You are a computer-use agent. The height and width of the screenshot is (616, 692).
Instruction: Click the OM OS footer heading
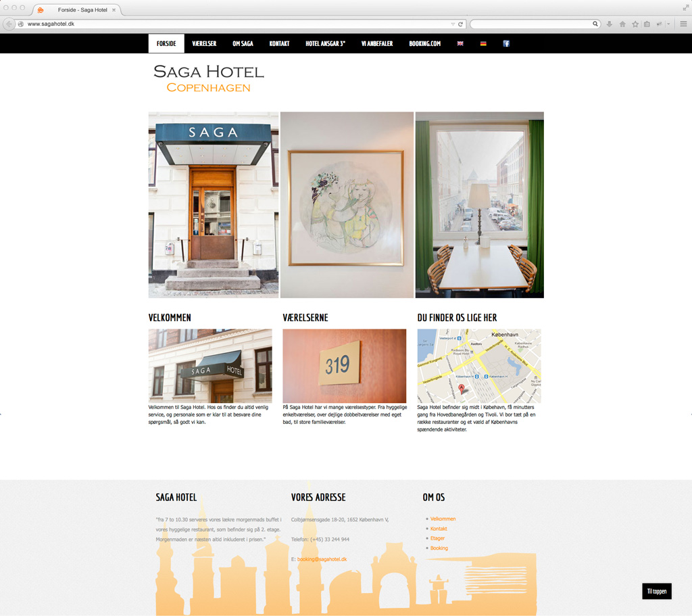pyautogui.click(x=434, y=497)
